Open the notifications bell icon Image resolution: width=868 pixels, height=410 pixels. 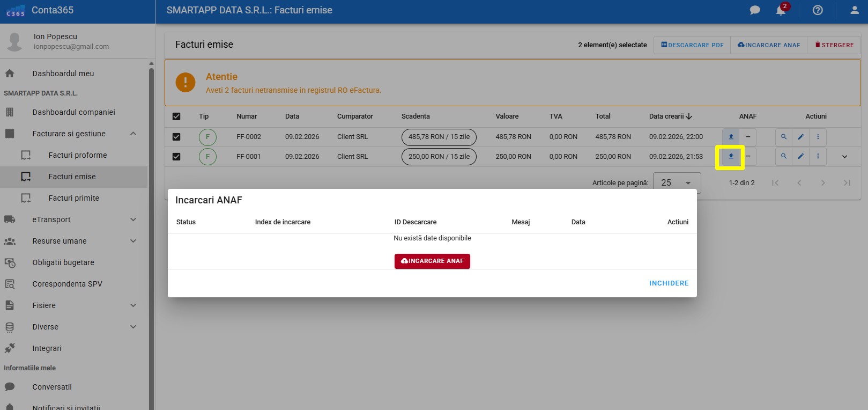(x=781, y=10)
